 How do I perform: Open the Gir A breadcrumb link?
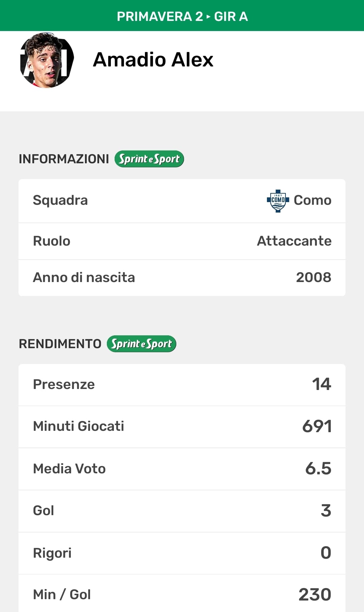point(231,16)
